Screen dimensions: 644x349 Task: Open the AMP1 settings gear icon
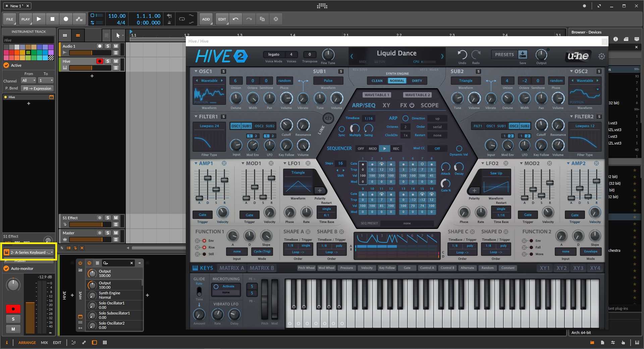click(224, 163)
